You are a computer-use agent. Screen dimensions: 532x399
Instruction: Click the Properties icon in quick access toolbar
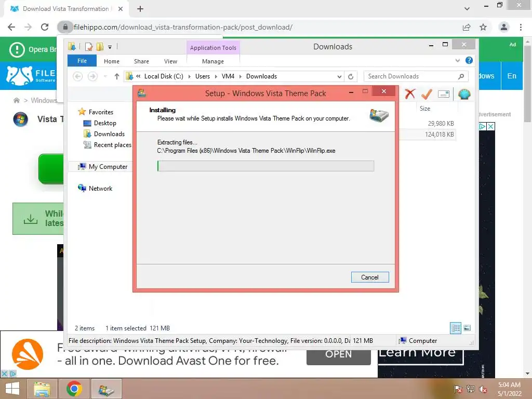pyautogui.click(x=89, y=46)
